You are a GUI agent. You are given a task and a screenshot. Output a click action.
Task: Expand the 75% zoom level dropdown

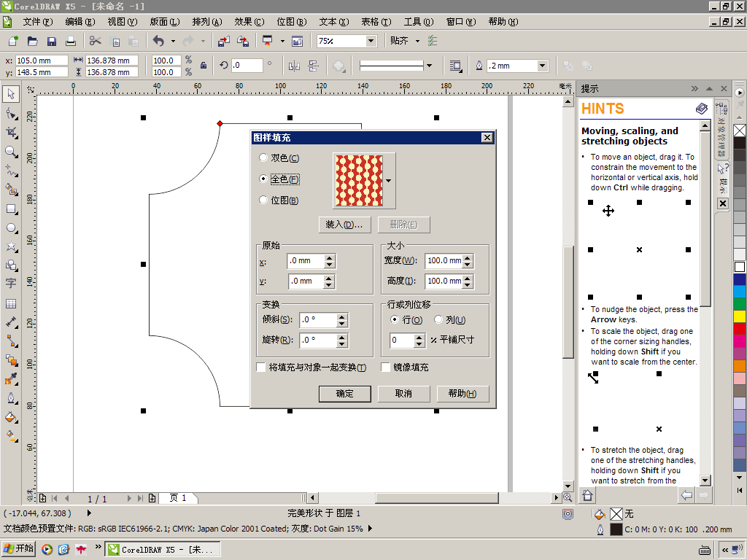pos(371,42)
